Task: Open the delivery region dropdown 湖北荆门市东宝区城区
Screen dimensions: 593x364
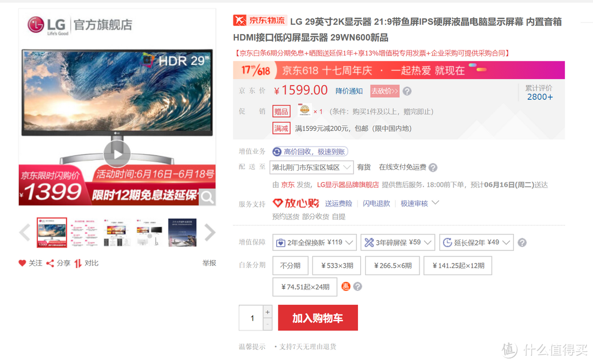Action: pyautogui.click(x=312, y=167)
